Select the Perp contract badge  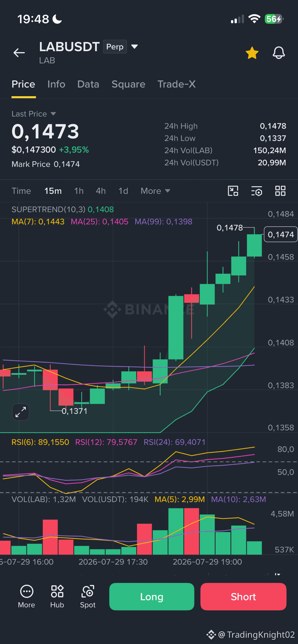[x=115, y=47]
